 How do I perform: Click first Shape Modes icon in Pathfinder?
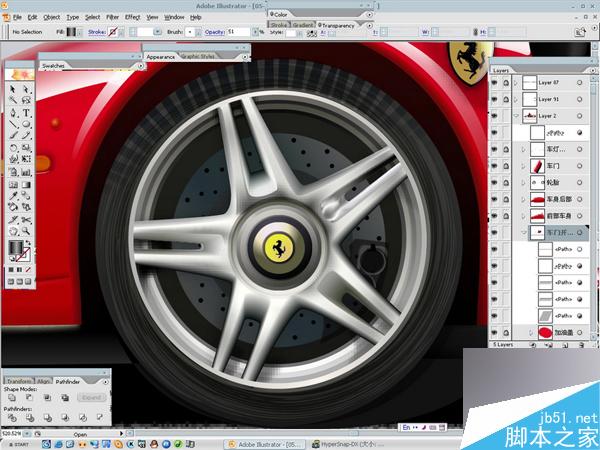pos(12,398)
